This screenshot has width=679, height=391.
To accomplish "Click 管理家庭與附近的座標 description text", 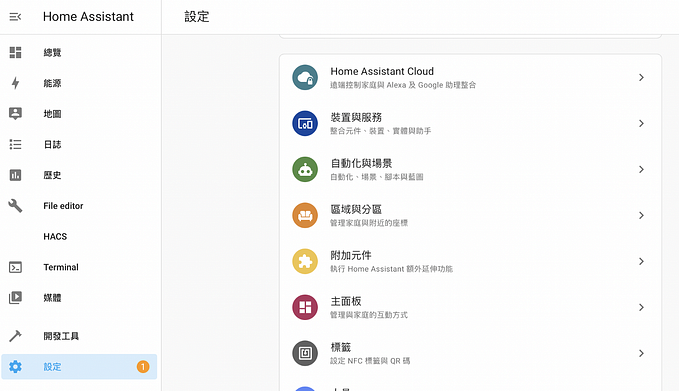I will tap(369, 223).
